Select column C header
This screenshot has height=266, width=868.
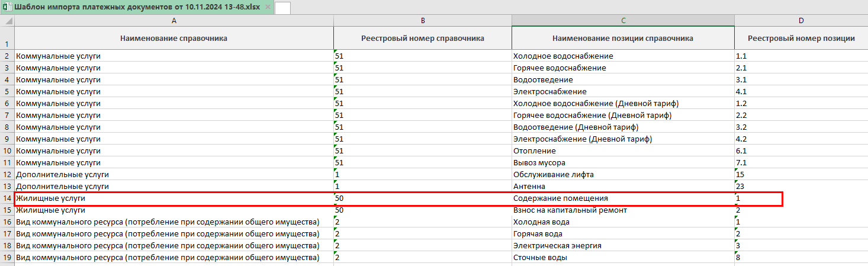coord(622,21)
